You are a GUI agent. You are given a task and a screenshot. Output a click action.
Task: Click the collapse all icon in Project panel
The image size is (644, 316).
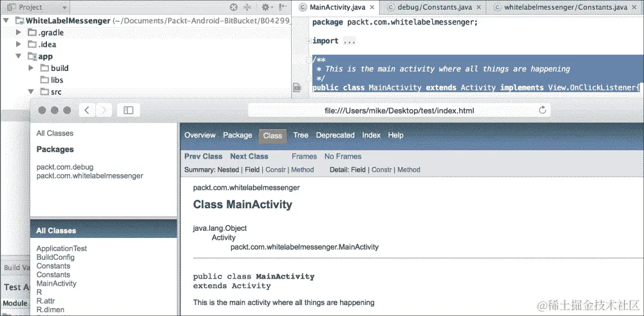pyautogui.click(x=247, y=7)
